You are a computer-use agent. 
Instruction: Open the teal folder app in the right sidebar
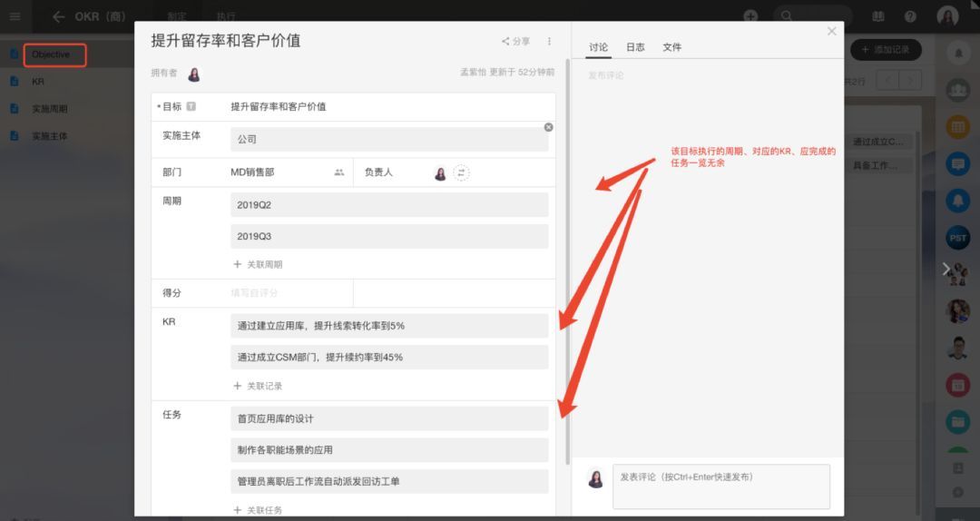click(x=957, y=421)
